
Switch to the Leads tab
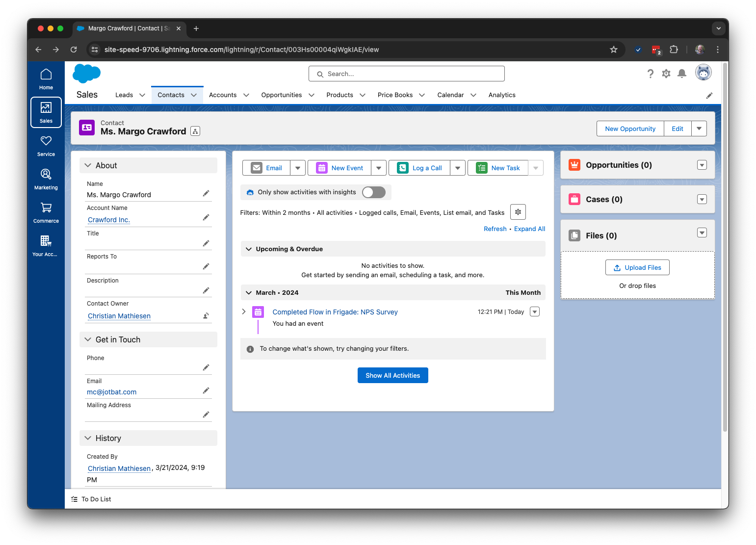[x=124, y=95]
